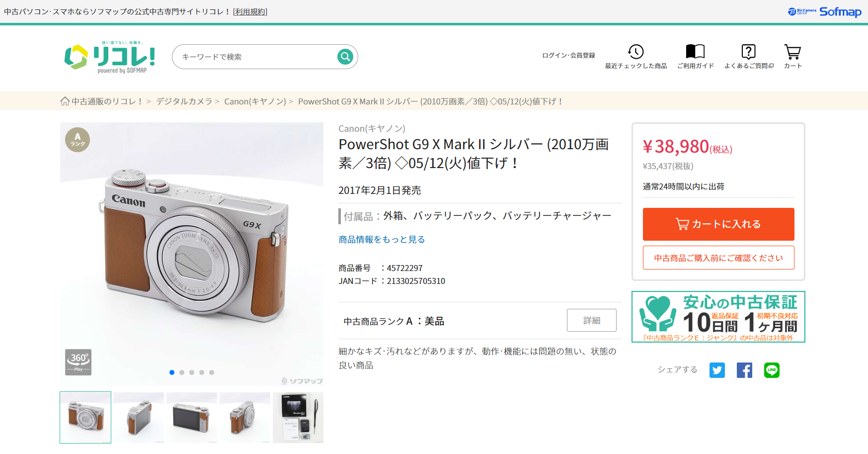868x454 pixels.
Task: Open the shopping cart icon
Action: click(792, 52)
